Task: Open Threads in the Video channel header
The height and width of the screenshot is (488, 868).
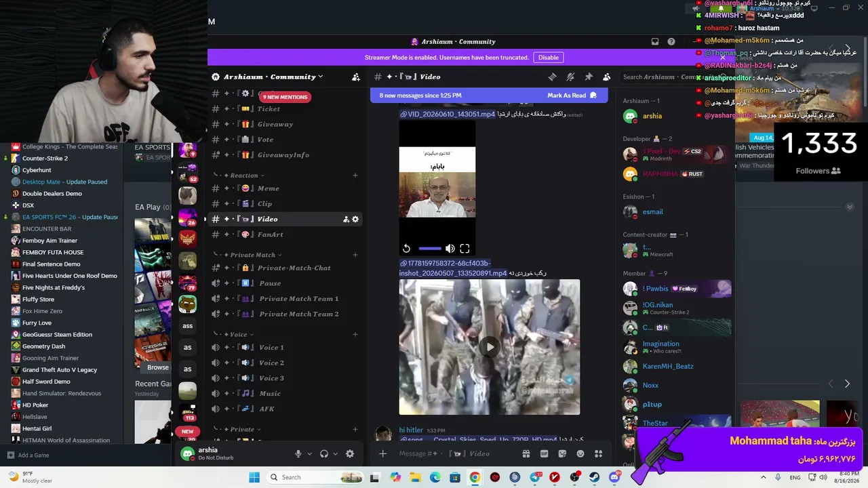Action: pos(553,77)
